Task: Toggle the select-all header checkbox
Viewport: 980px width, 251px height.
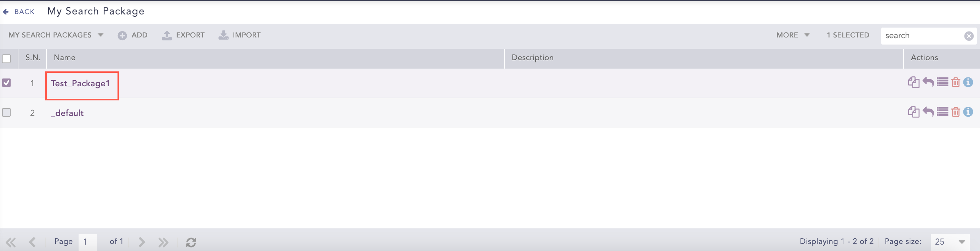Action: click(6, 58)
